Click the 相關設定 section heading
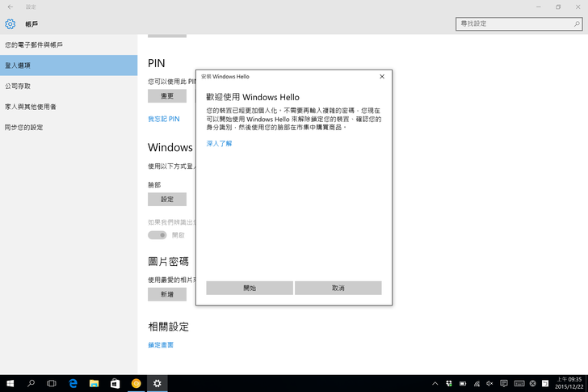 tap(168, 327)
